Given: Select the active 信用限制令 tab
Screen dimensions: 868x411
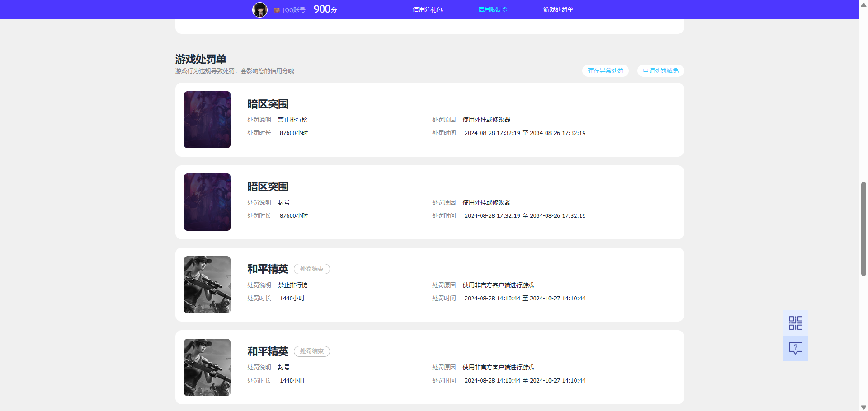Looking at the screenshot, I should (493, 9).
